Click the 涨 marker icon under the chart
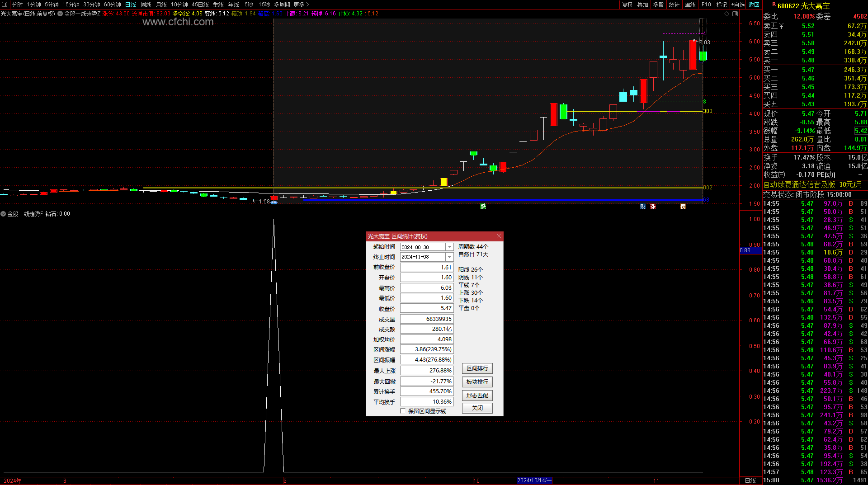 click(653, 207)
